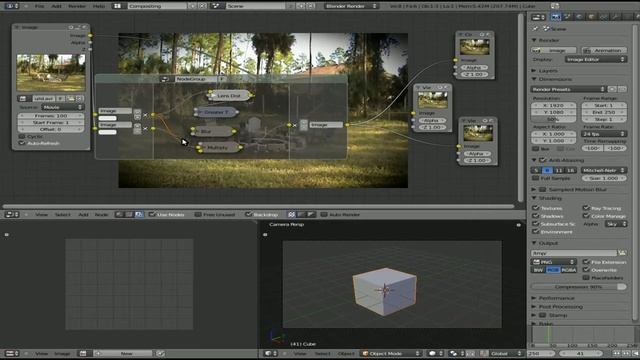This screenshot has width=640, height=360.
Task: Select the compositing node tree type icon
Action: click(x=139, y=214)
